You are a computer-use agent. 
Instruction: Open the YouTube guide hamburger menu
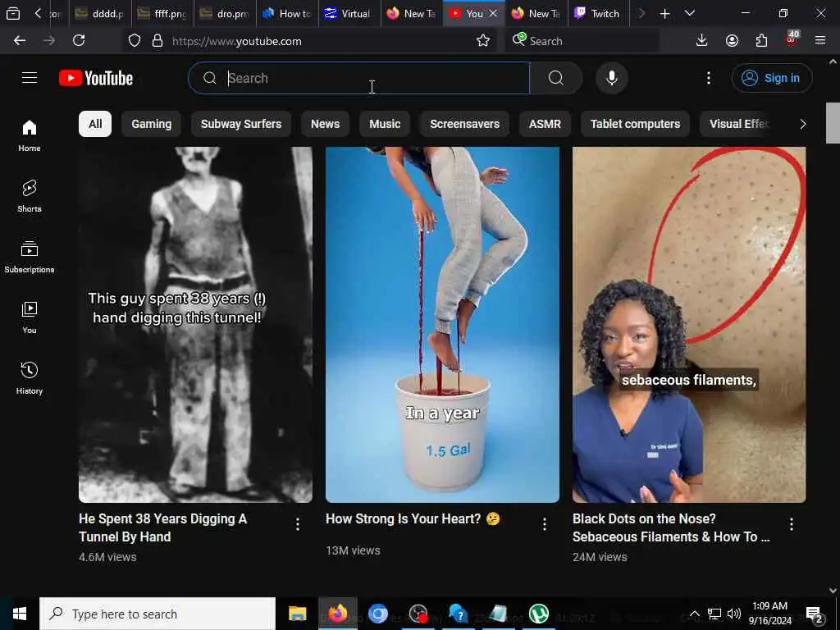pos(30,78)
